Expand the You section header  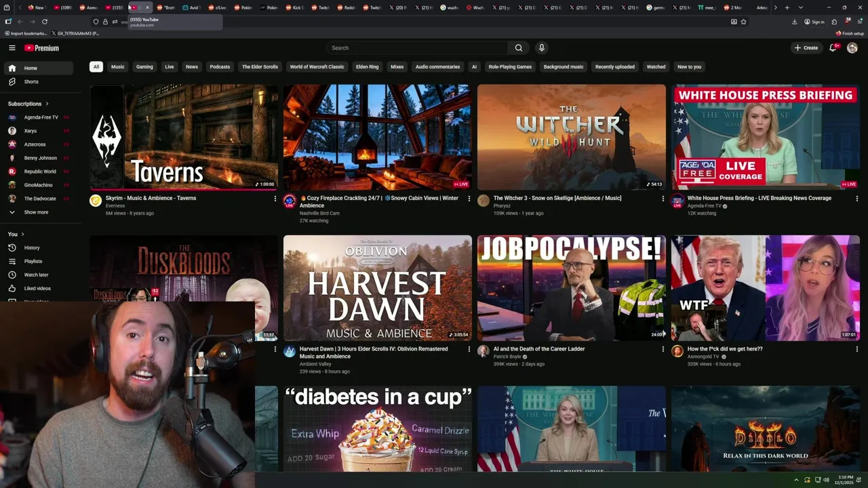point(16,234)
